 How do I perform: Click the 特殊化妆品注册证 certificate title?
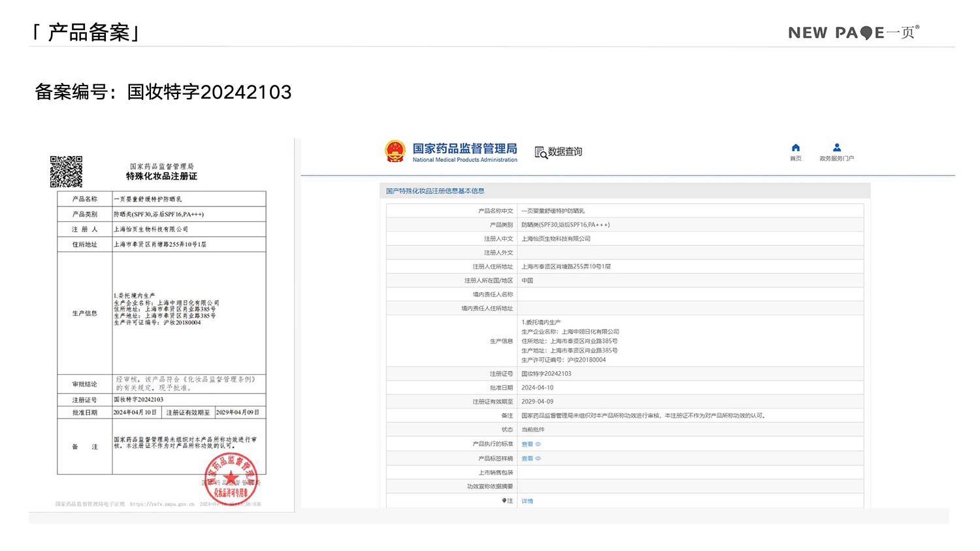pos(161,176)
